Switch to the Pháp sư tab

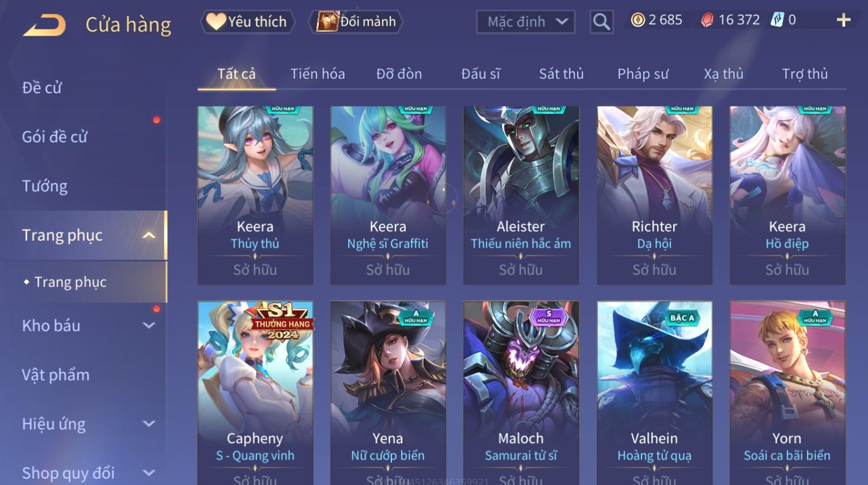(643, 74)
